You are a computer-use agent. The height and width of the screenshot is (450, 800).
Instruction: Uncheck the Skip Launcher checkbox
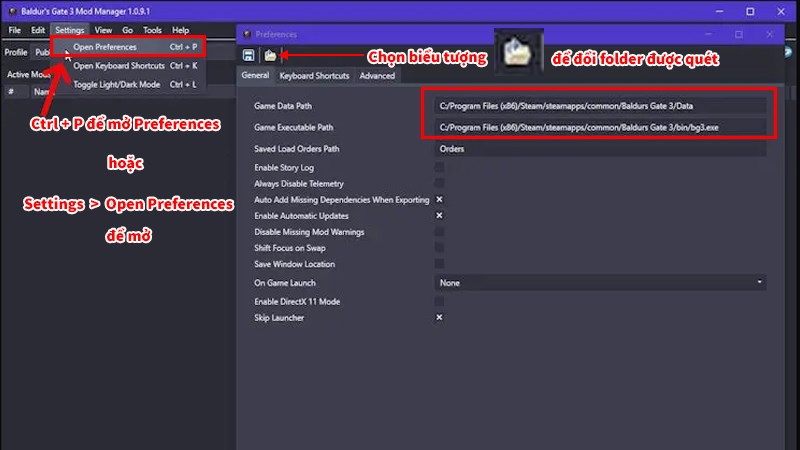[x=439, y=317]
